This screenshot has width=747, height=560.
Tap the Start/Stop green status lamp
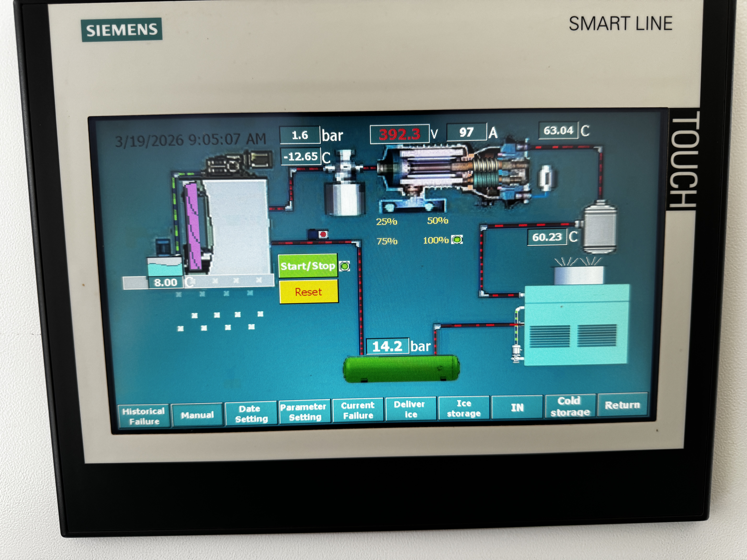344,266
